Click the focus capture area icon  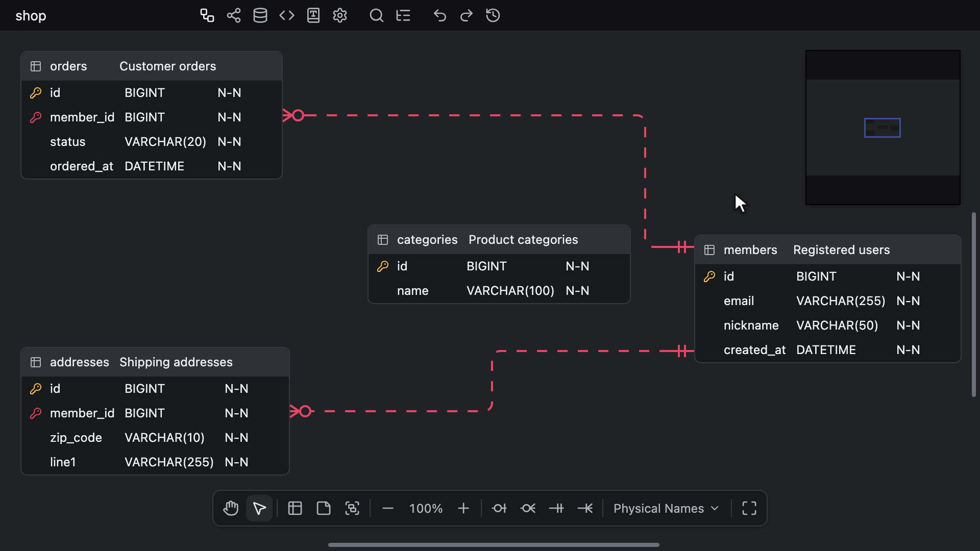coord(352,508)
